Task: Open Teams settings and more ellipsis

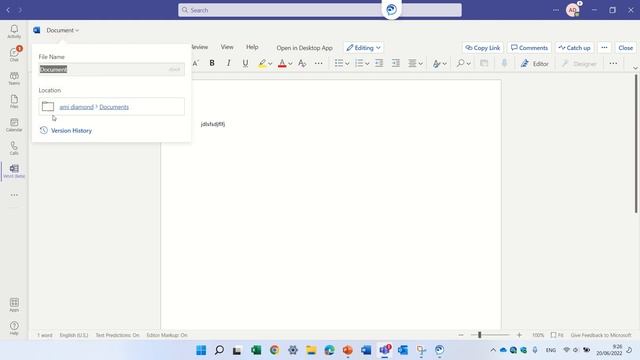Action: (x=556, y=10)
